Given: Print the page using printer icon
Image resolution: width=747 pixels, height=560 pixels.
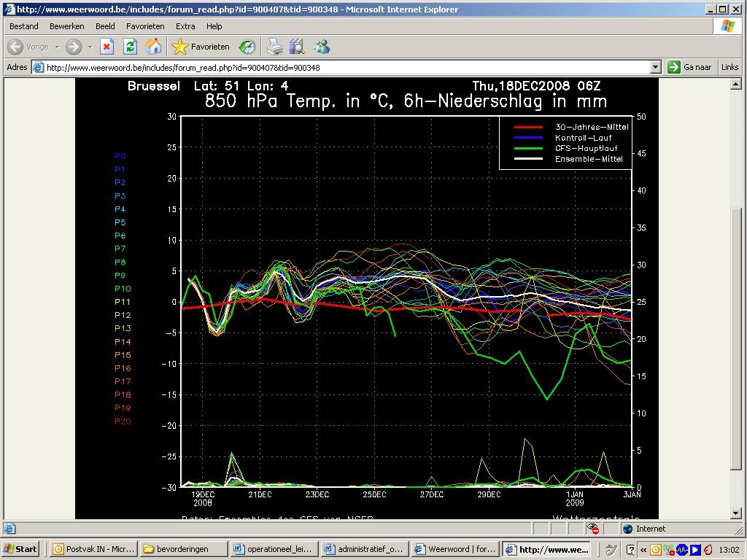Looking at the screenshot, I should (x=274, y=47).
